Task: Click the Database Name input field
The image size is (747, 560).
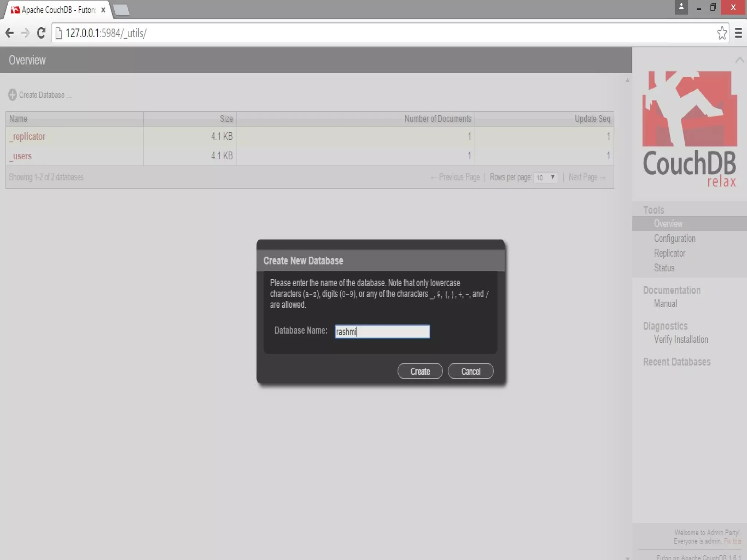Action: 382,331
